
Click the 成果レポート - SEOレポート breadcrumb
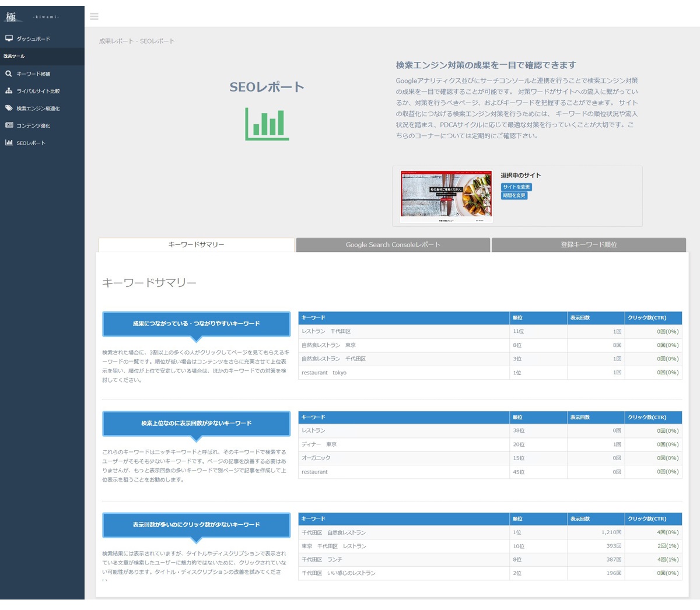pyautogui.click(x=136, y=41)
